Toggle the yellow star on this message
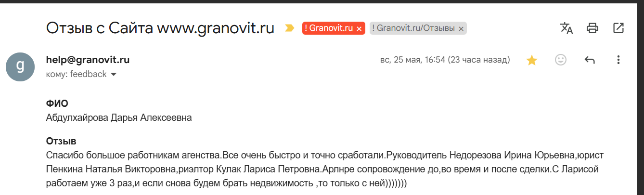644x195 pixels. tap(532, 60)
